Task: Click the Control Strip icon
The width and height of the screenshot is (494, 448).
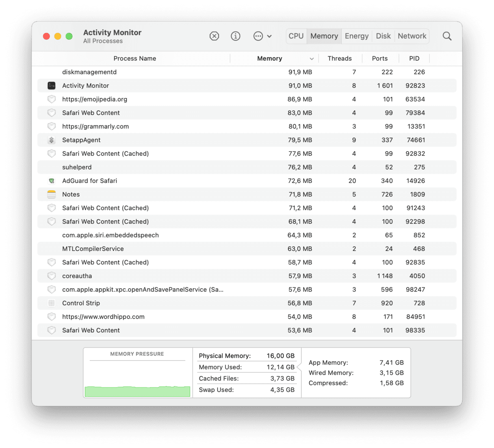Action: [52, 303]
